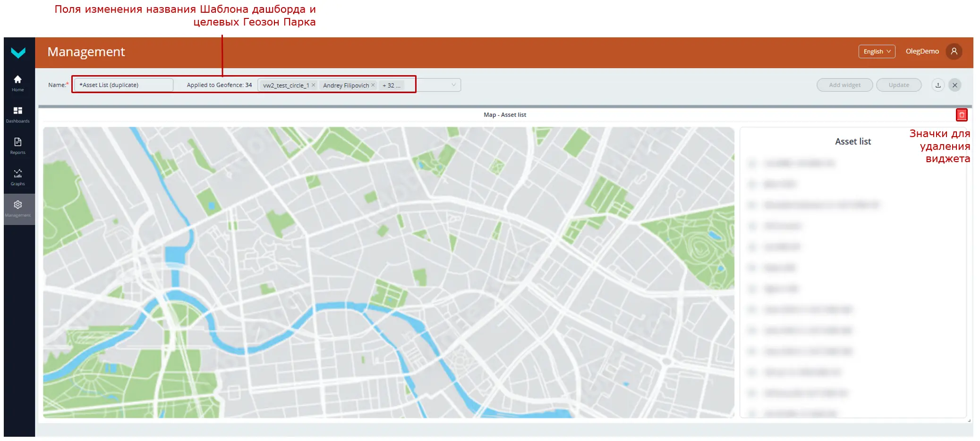Open the Home page from sidebar
Image resolution: width=980 pixels, height=441 pixels.
[x=18, y=83]
